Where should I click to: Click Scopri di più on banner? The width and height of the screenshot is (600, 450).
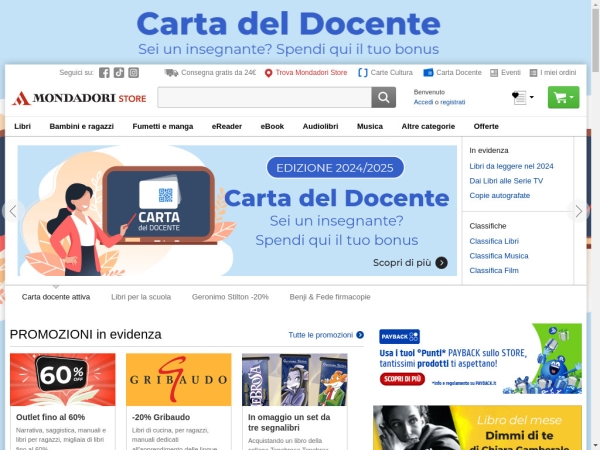pos(402,263)
